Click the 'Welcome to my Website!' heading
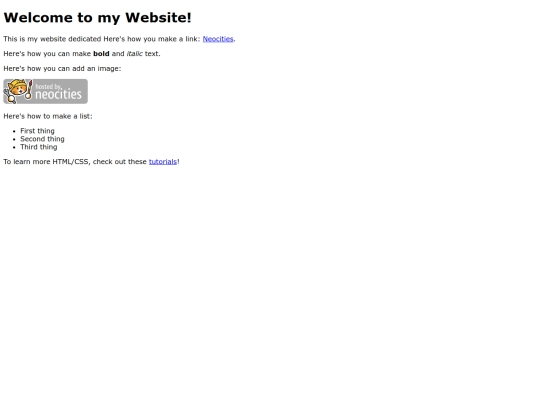Viewport: 540px width, 405px height. (x=97, y=18)
